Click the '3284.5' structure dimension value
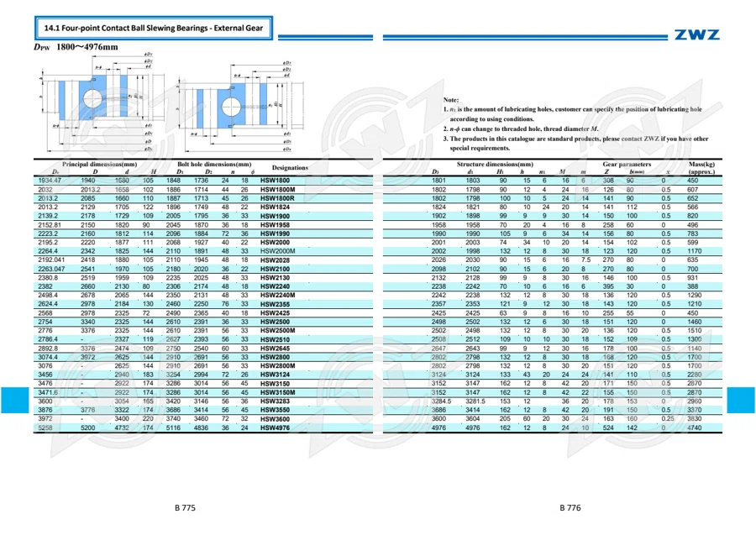This screenshot has height=535, width=756. point(441,401)
